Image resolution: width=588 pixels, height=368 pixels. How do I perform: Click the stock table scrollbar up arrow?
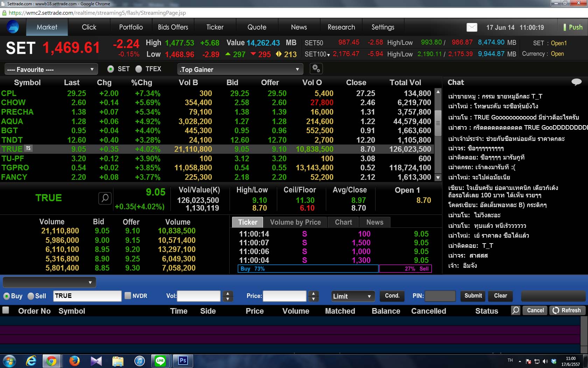coord(438,92)
